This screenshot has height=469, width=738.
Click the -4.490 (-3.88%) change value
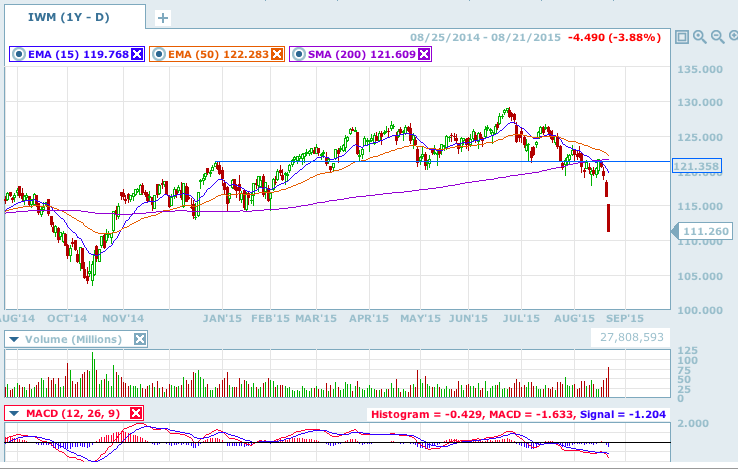pyautogui.click(x=614, y=38)
